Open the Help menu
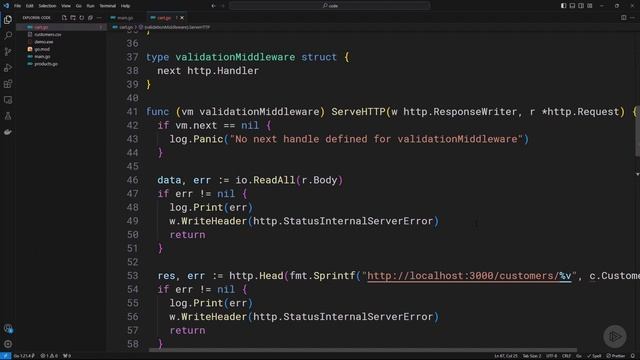640x360 pixels. 126,6
